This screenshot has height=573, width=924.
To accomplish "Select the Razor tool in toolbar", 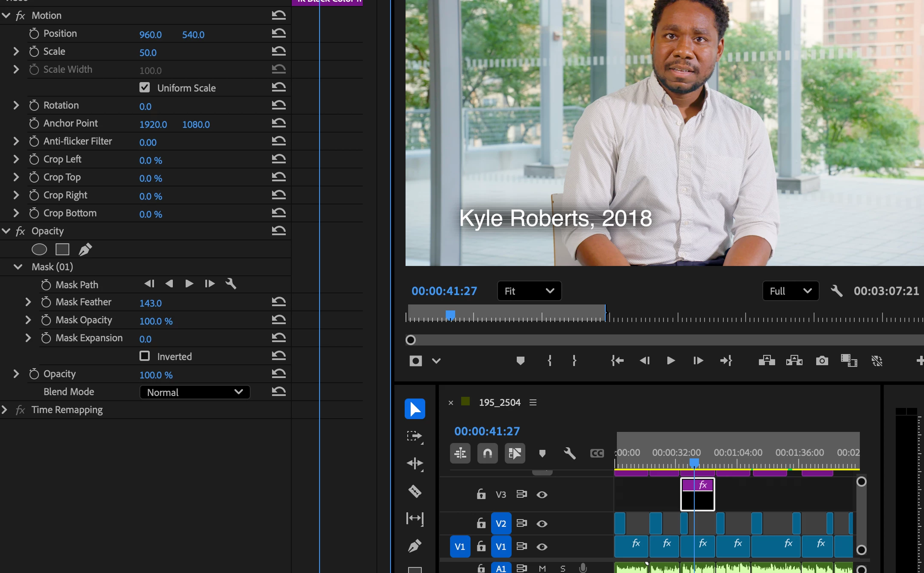I will pos(415,491).
